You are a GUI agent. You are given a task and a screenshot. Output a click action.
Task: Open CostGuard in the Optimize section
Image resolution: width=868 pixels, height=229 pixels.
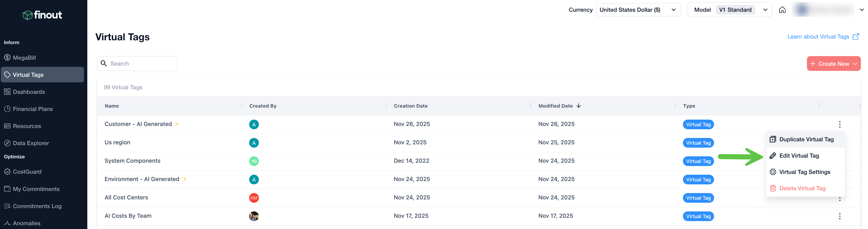(x=27, y=172)
